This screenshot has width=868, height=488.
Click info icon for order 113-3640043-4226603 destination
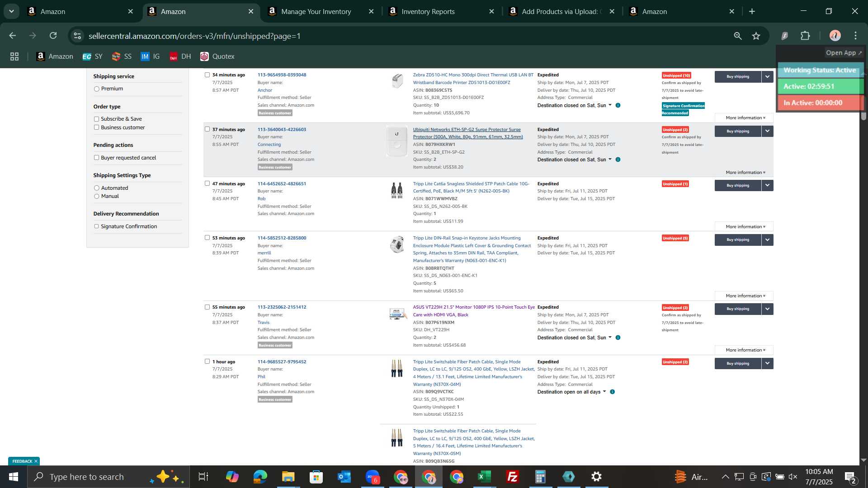click(x=618, y=160)
